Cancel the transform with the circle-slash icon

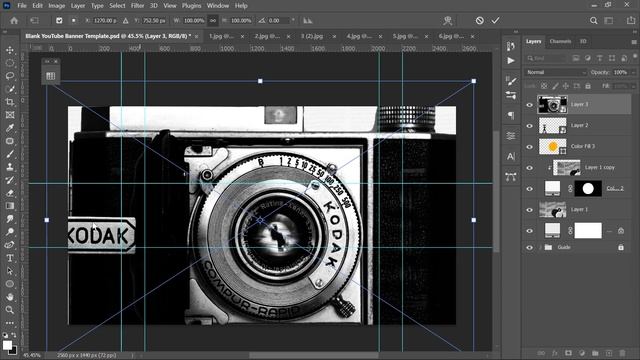[480, 20]
